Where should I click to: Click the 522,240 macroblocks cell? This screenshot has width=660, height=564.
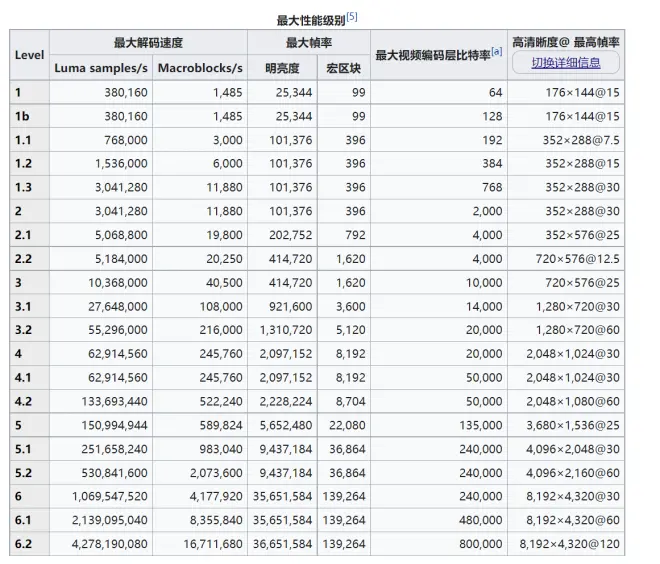tap(200, 402)
